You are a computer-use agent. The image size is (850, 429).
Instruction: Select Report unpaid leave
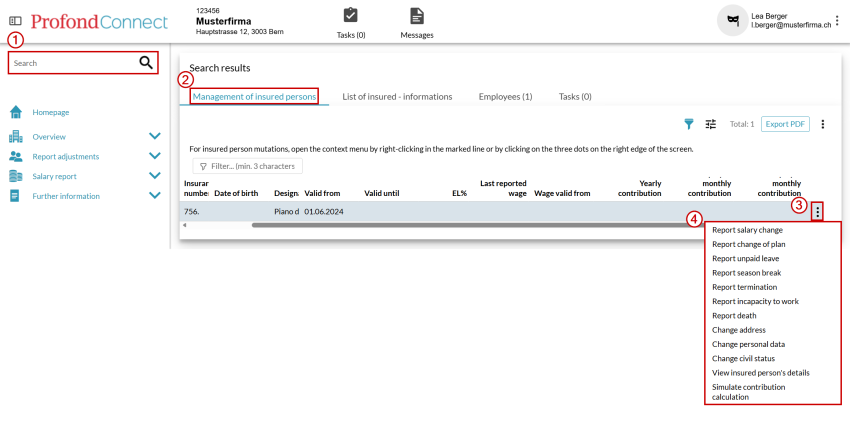745,259
